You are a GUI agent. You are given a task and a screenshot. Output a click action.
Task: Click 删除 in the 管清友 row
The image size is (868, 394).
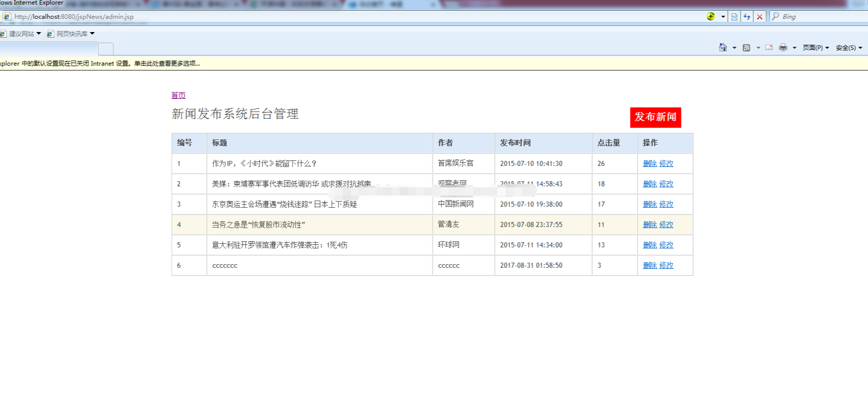click(x=650, y=224)
